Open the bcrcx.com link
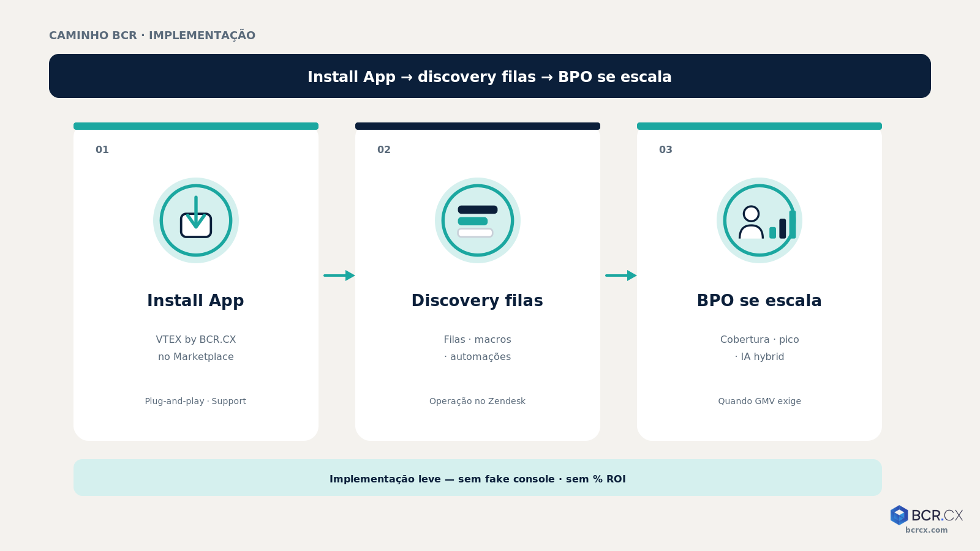This screenshot has height=551, width=980. (926, 530)
